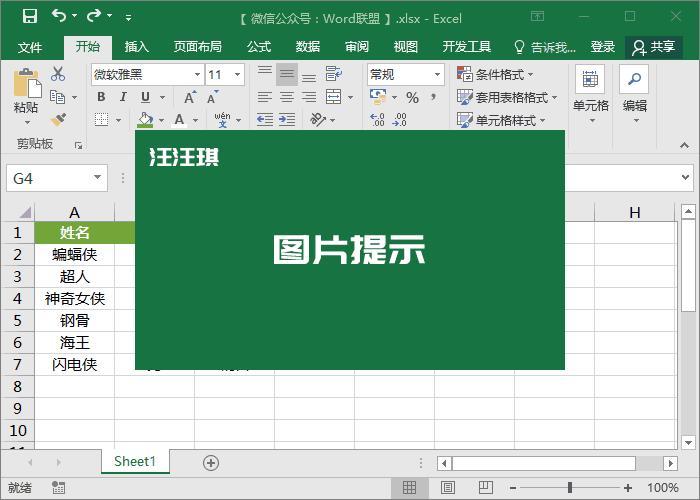This screenshot has height=500, width=700.
Task: Open the 文件 file tab
Action: tap(30, 47)
